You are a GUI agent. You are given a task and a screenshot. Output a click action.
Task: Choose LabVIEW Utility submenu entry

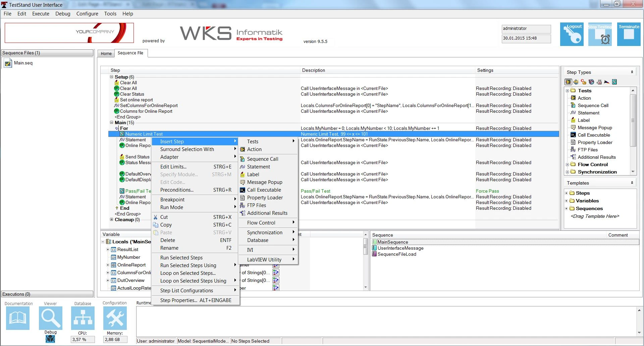click(268, 260)
